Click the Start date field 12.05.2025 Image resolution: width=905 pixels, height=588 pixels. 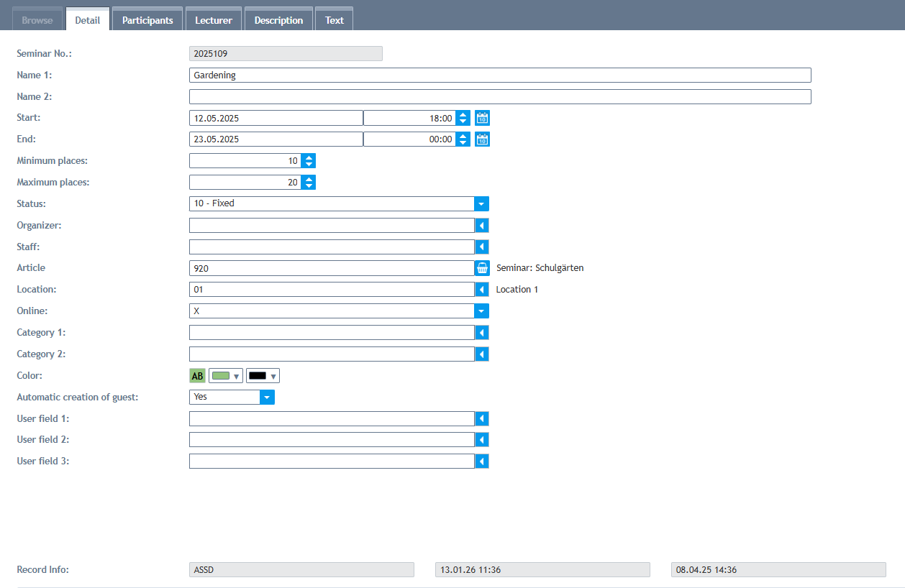276,118
